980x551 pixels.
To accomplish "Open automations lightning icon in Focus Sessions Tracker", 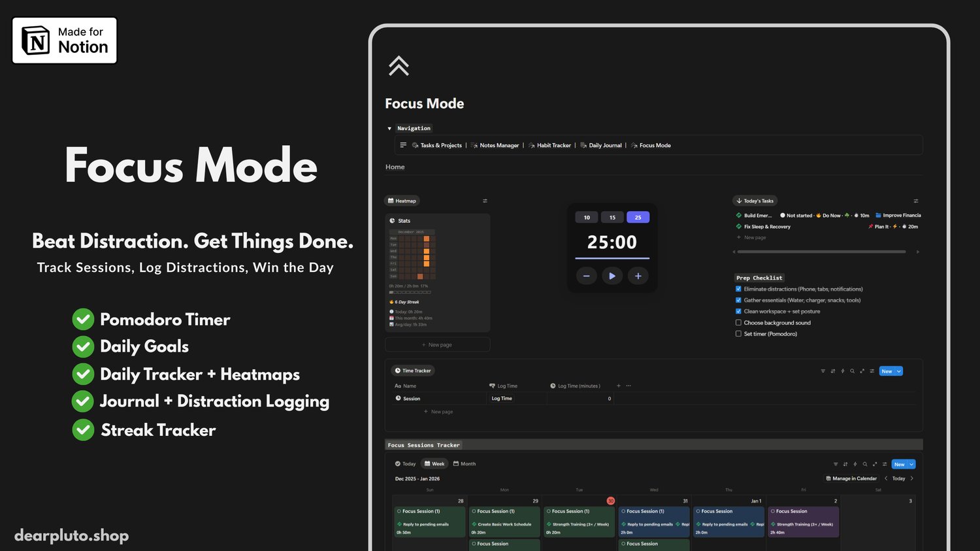I will pyautogui.click(x=855, y=464).
